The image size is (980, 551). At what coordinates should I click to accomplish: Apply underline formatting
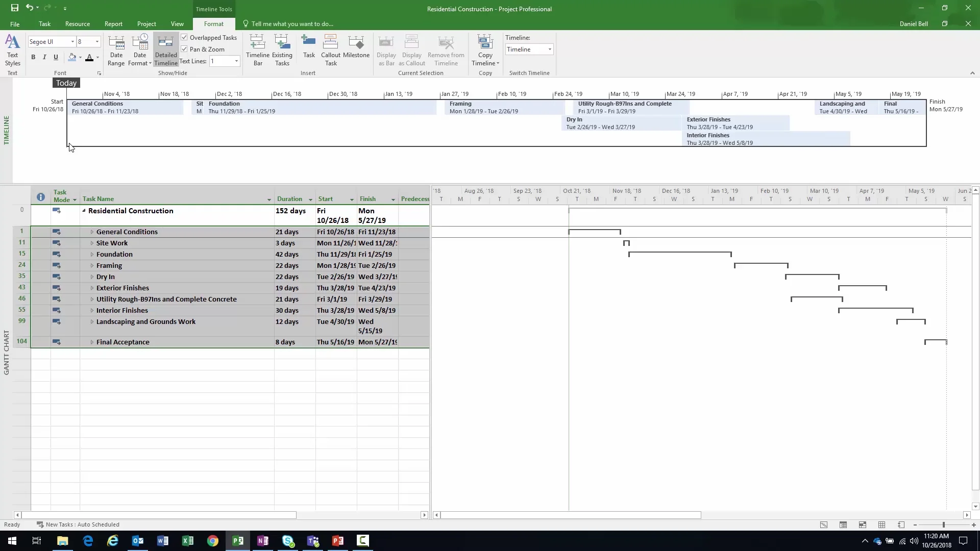point(56,57)
